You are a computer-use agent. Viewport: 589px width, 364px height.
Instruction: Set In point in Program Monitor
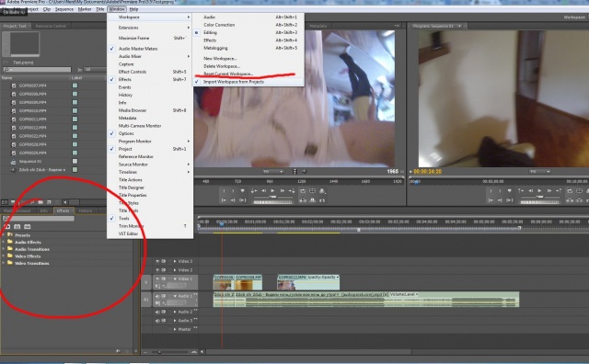point(491,191)
